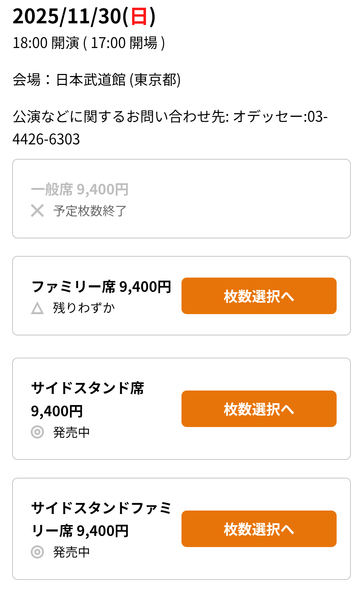The width and height of the screenshot is (364, 590).
Task: Click 発売中 status under サイドスタンド席
Action: click(x=71, y=432)
